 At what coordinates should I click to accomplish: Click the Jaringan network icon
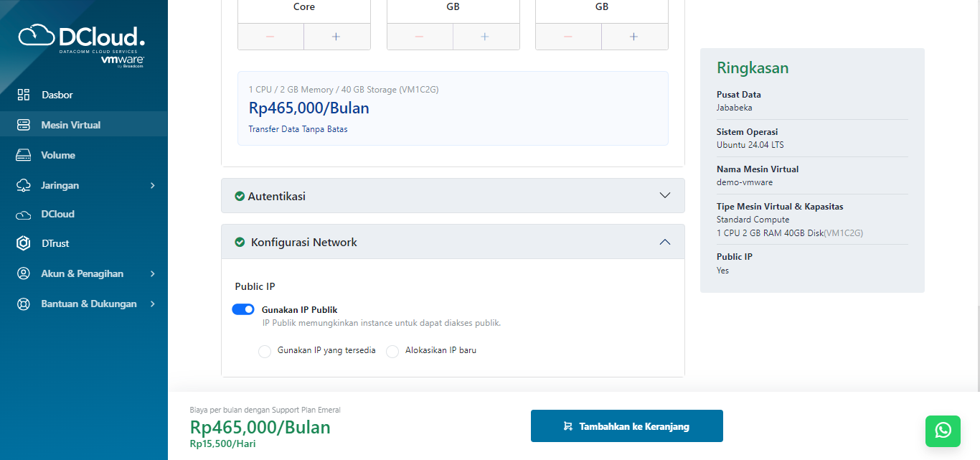coord(22,184)
